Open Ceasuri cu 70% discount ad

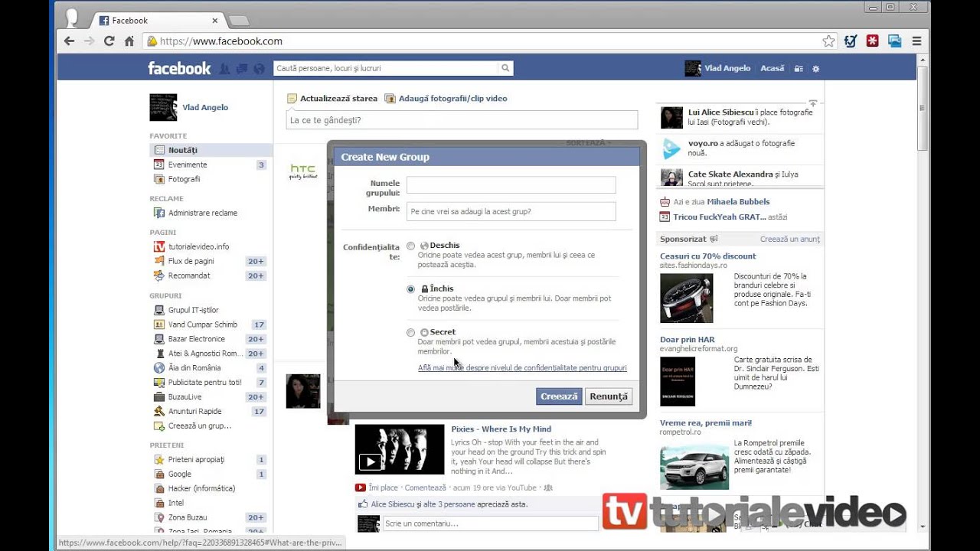pyautogui.click(x=707, y=256)
